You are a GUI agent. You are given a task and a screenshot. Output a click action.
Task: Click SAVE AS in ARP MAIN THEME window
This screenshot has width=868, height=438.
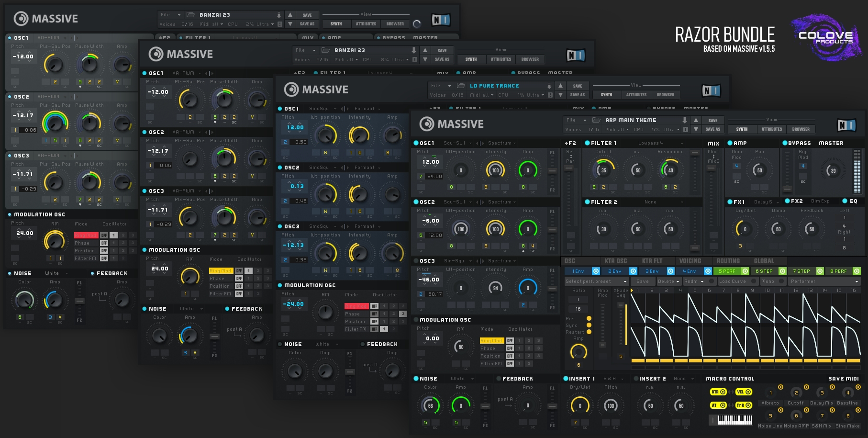(713, 129)
